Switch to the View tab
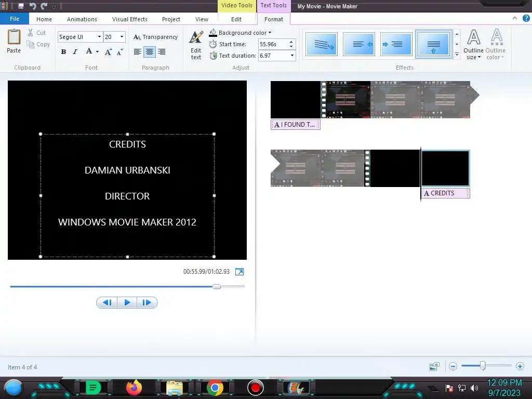532x399 pixels. (x=202, y=19)
